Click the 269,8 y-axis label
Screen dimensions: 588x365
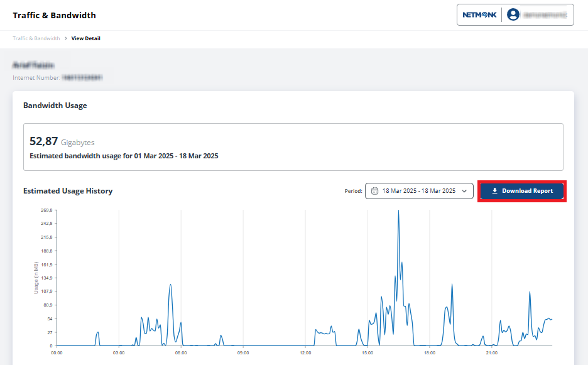click(47, 210)
